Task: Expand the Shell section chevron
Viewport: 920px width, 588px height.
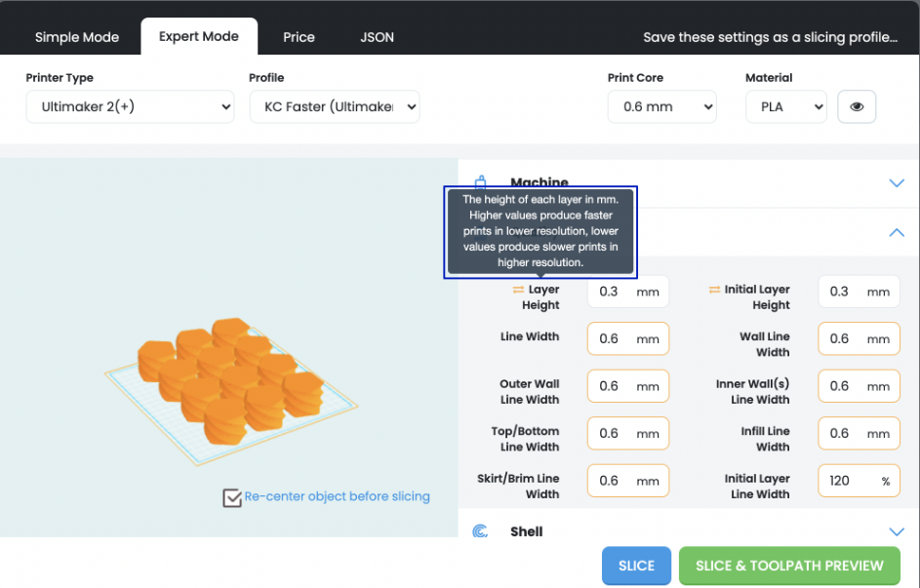Action: [897, 531]
